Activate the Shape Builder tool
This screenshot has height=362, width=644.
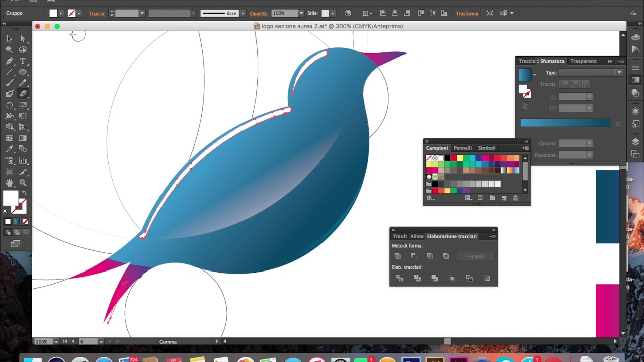tap(10, 127)
